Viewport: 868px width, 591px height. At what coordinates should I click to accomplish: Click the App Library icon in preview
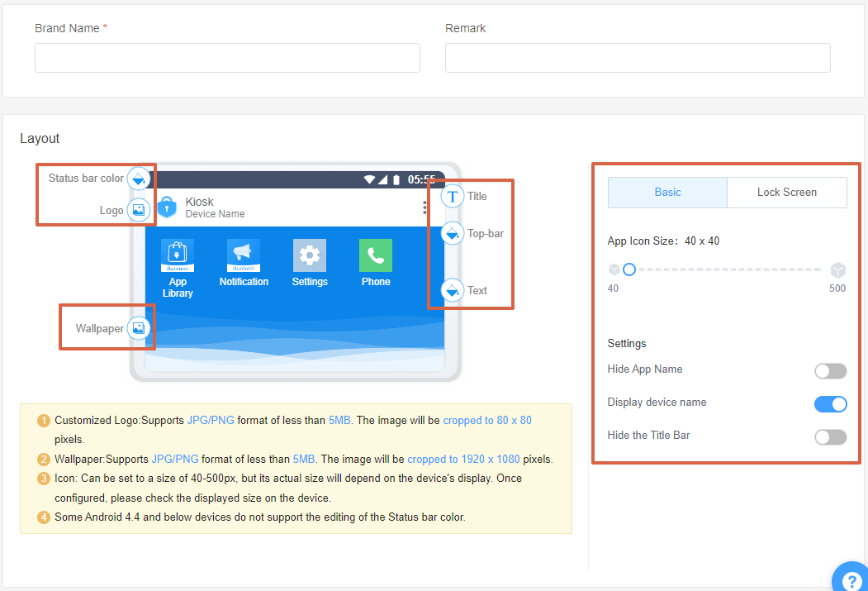click(177, 255)
